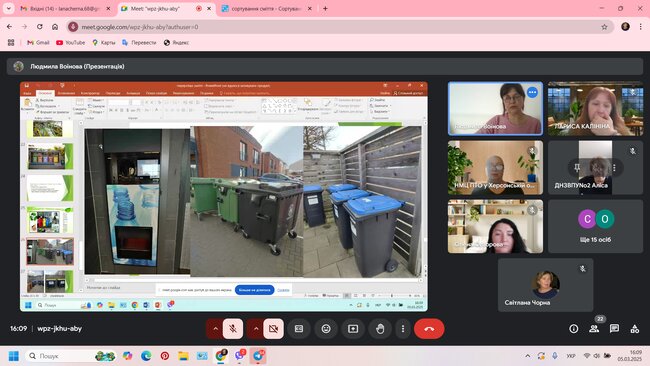Open the emoji reactions button
The image size is (650, 366).
pyautogui.click(x=326, y=329)
